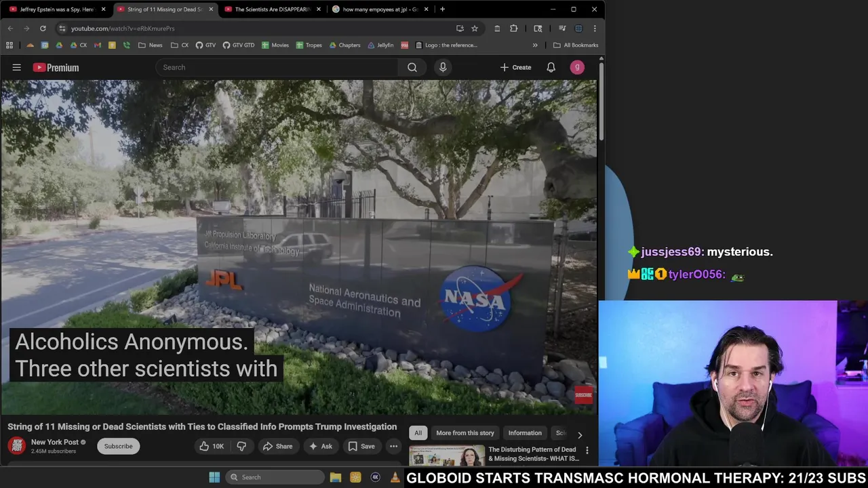Screen dimensions: 868x488
Task: Open a new browser tab
Action: tap(442, 9)
